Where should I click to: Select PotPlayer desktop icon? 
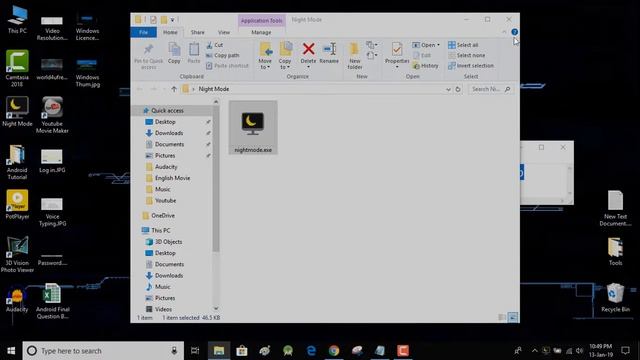click(x=17, y=204)
